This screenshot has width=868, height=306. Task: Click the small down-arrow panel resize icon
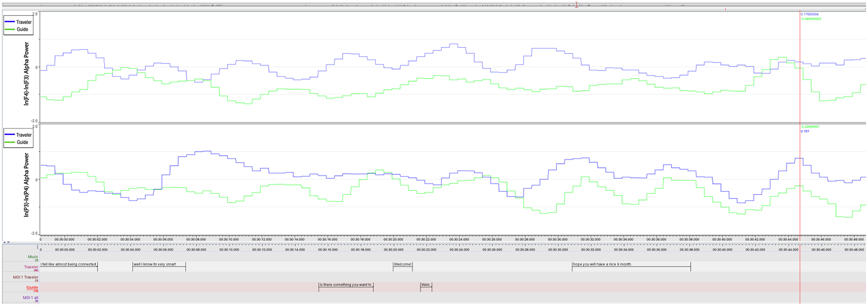pyautogui.click(x=8, y=242)
